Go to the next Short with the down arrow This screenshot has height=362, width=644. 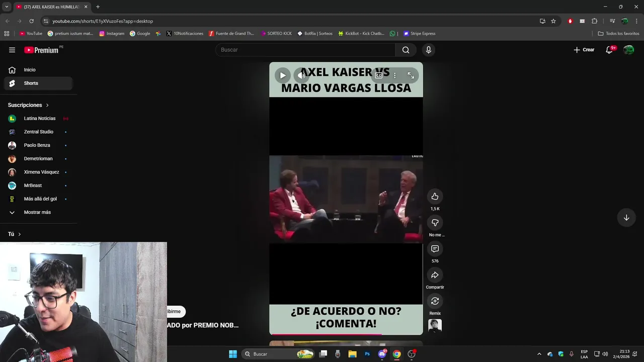626,218
